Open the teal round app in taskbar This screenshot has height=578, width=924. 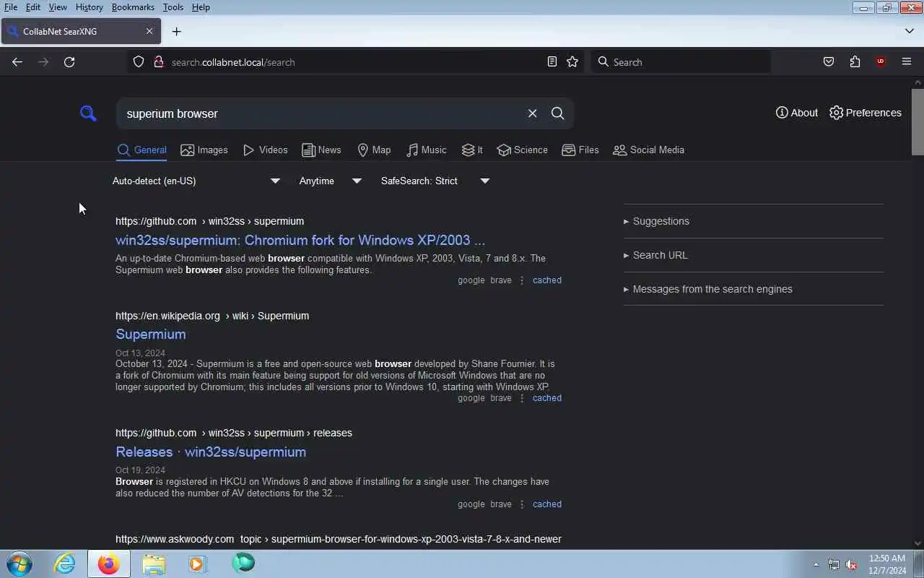point(243,563)
